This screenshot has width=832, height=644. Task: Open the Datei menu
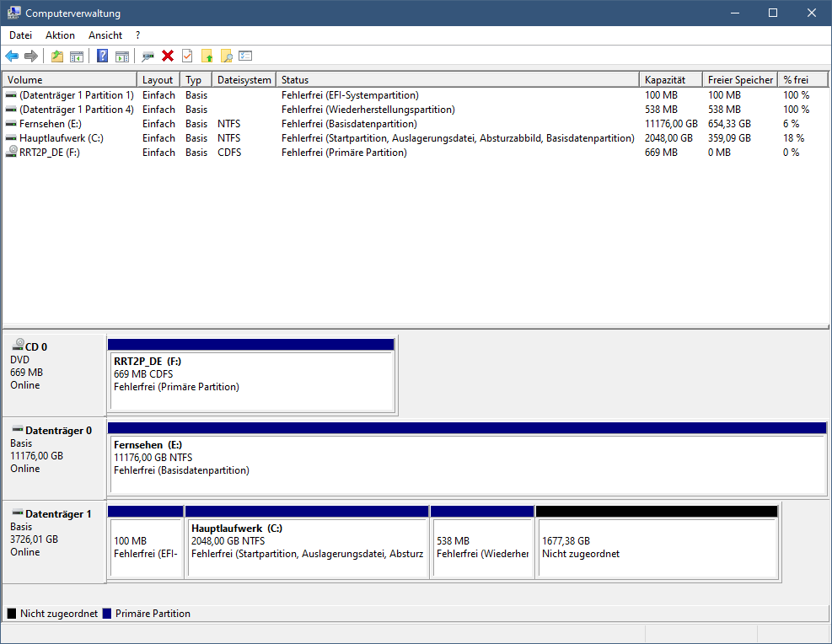pos(21,35)
